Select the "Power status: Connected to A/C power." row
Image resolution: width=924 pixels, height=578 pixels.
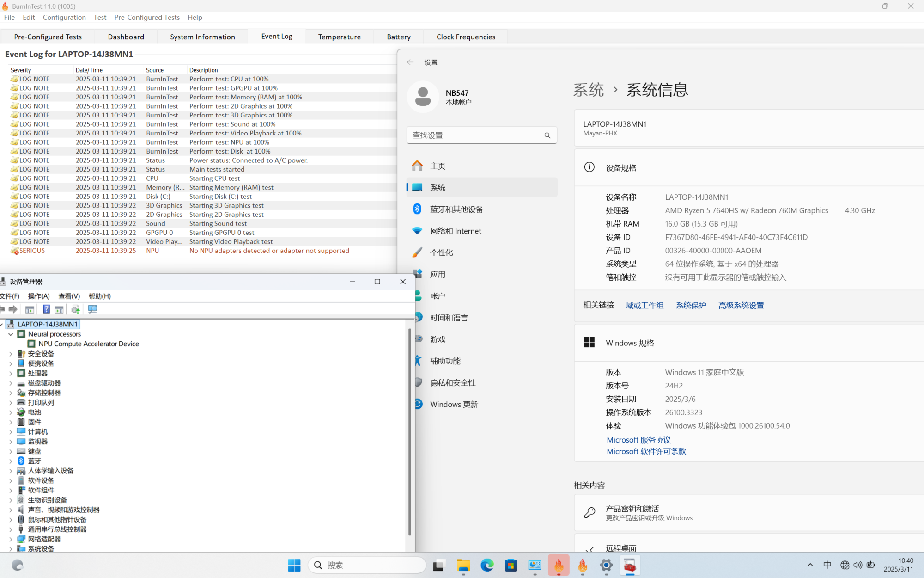point(202,160)
